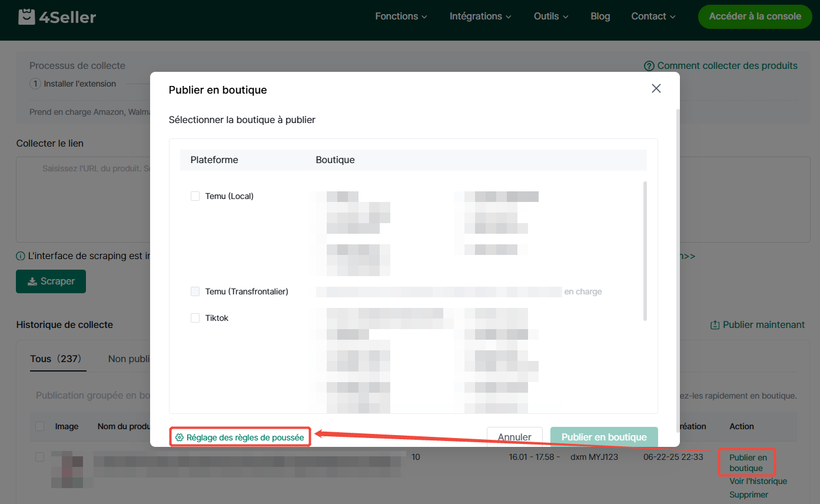Image resolution: width=820 pixels, height=504 pixels.
Task: Click Voir l'historique link
Action: click(x=758, y=482)
